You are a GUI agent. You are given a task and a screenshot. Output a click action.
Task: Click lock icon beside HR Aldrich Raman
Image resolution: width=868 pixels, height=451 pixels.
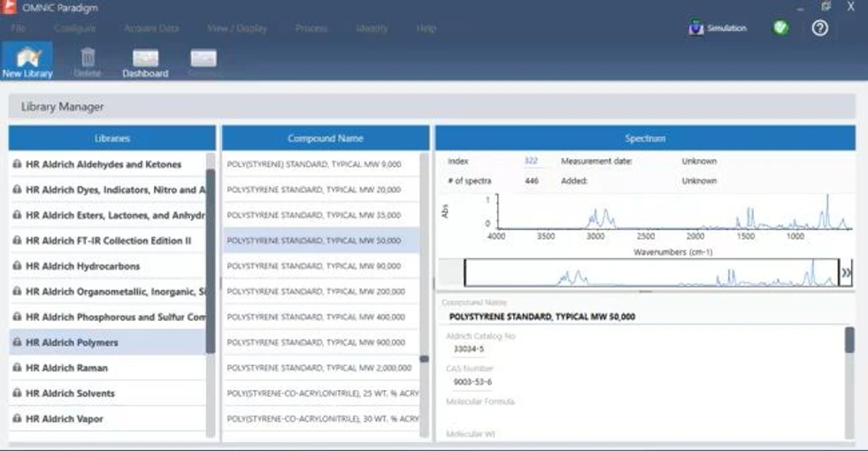[17, 368]
